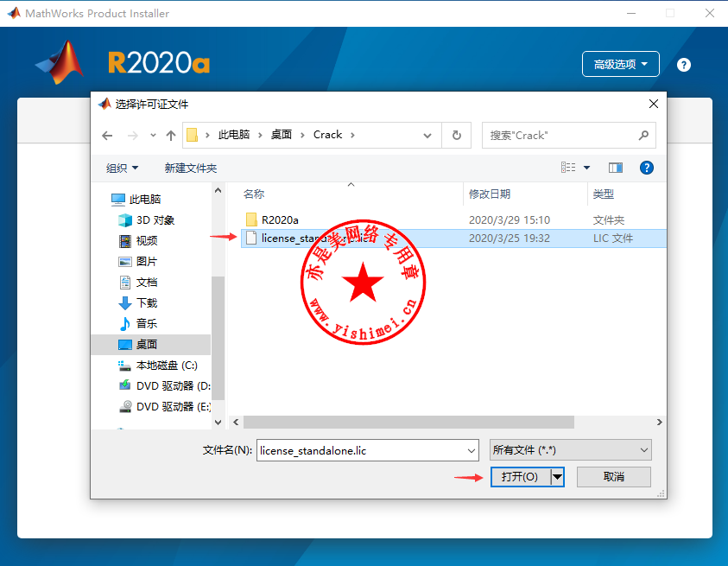Viewport: 728px width, 566px height.
Task: Click 新建文件夹 button
Action: pos(190,168)
